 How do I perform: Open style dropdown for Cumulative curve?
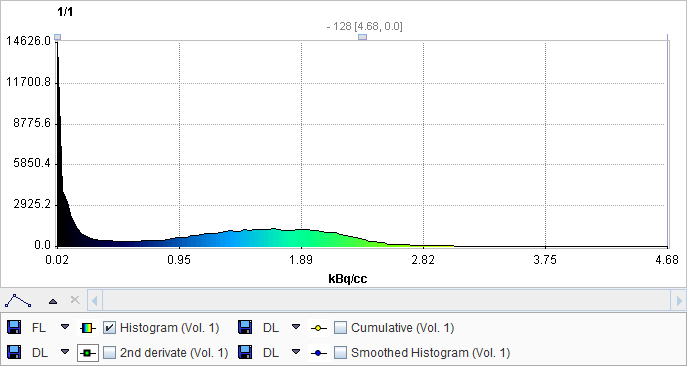296,327
